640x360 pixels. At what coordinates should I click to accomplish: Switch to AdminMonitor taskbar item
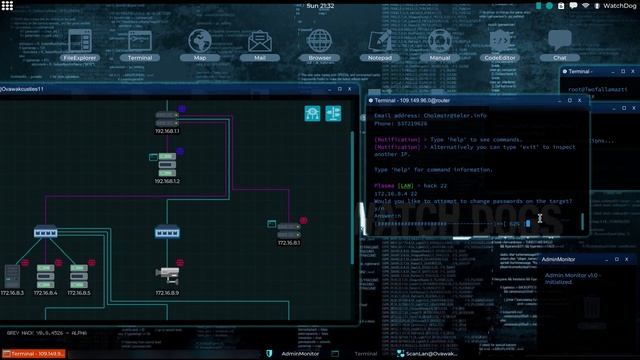293,354
